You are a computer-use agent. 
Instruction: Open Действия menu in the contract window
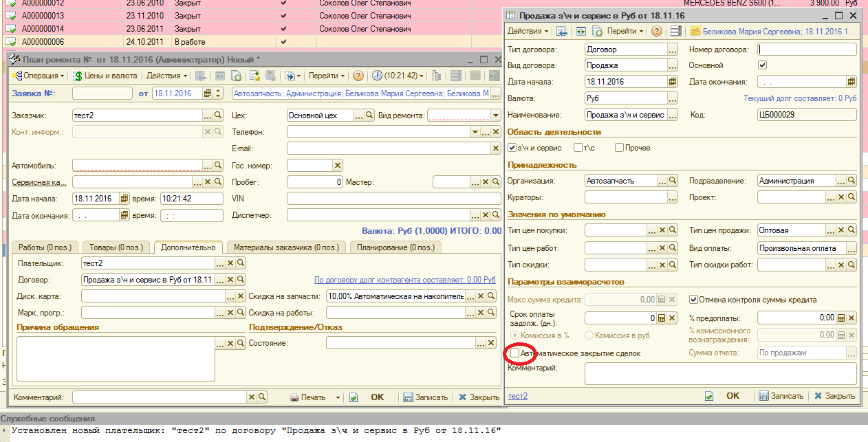click(x=528, y=31)
